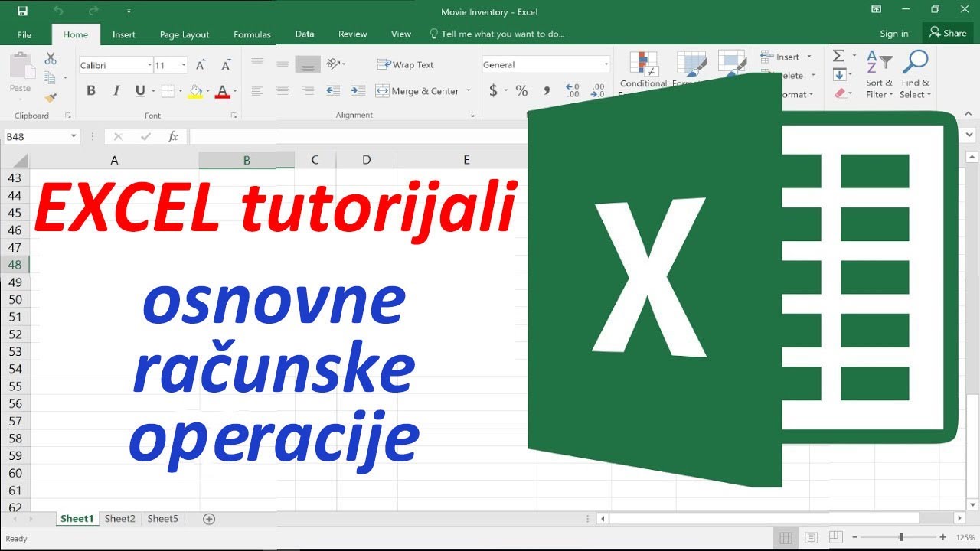Image resolution: width=980 pixels, height=551 pixels.
Task: Toggle Middle Align in Alignment group
Action: click(283, 64)
